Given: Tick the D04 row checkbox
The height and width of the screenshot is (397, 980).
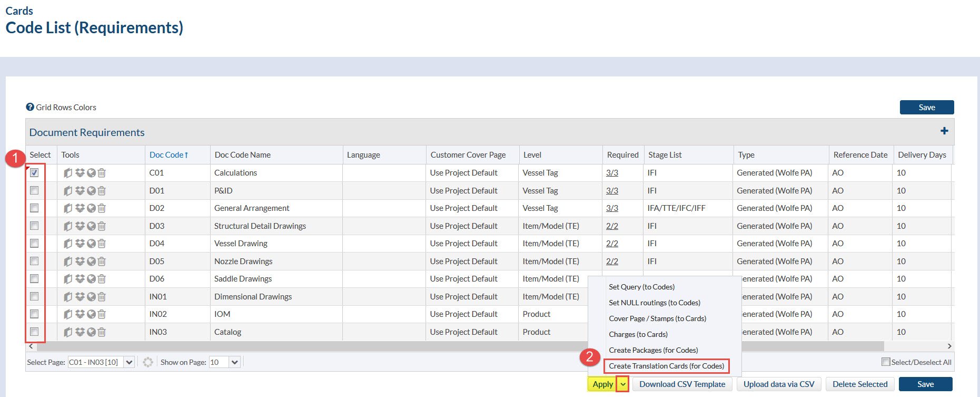Looking at the screenshot, I should click(x=34, y=243).
